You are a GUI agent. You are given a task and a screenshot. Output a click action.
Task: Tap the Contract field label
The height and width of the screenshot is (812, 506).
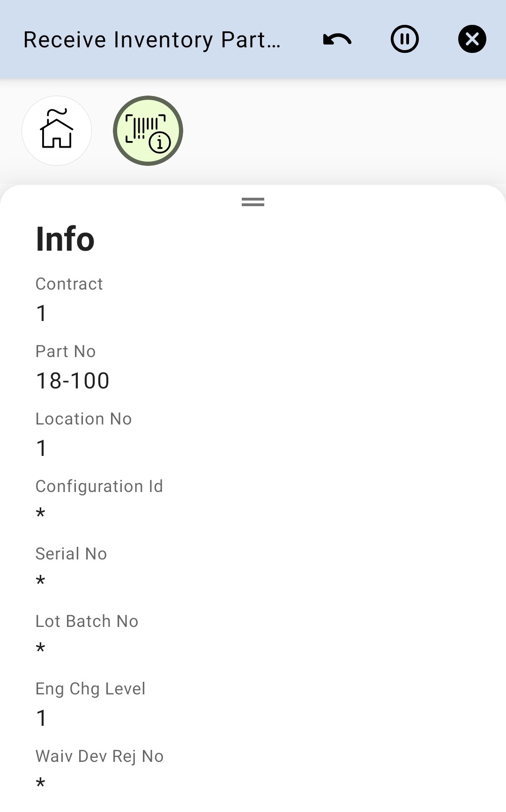69,284
